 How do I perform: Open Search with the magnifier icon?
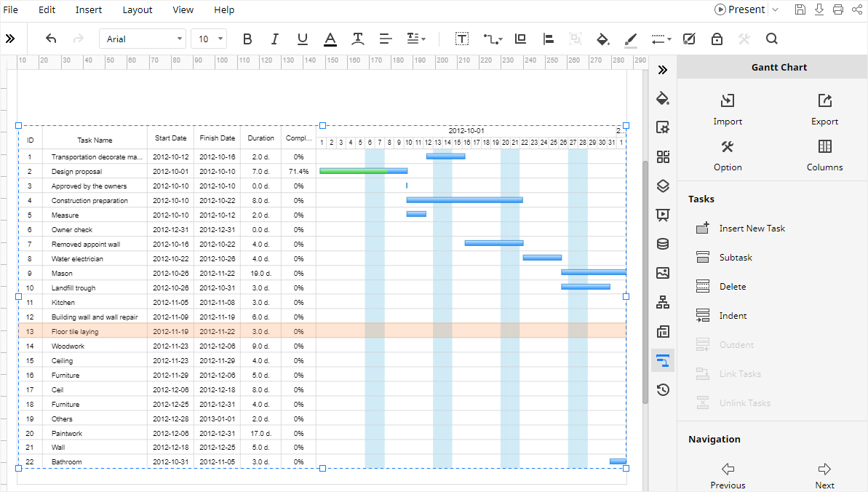point(771,39)
